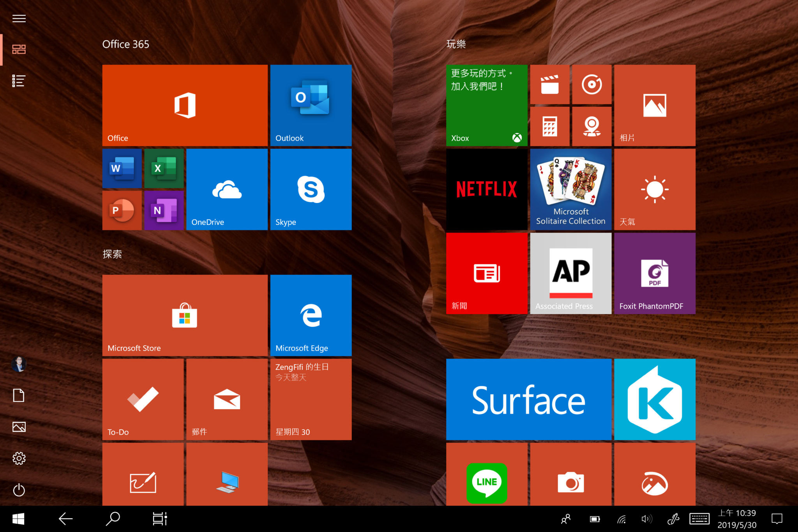The height and width of the screenshot is (532, 798).
Task: Launch PowerPoint tile
Action: [122, 210]
